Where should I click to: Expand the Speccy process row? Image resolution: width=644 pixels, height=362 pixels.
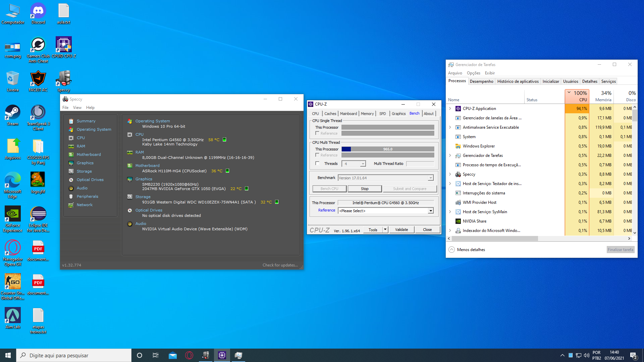click(x=450, y=174)
